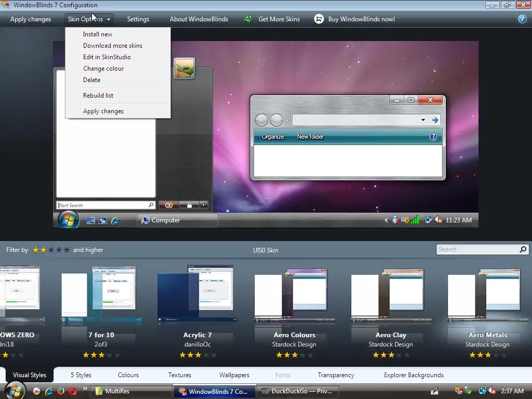
Task: Click the WindowBlinds help question mark icon
Action: click(x=522, y=19)
